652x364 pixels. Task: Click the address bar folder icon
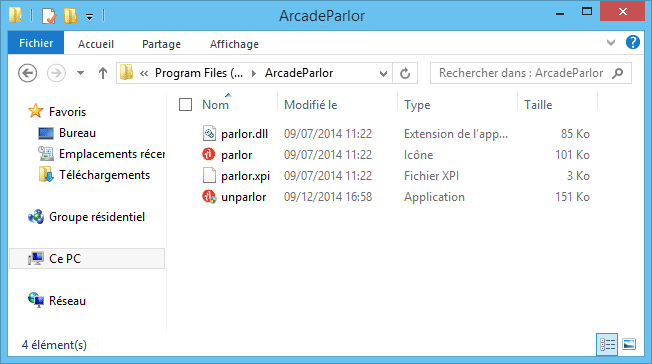pyautogui.click(x=126, y=72)
